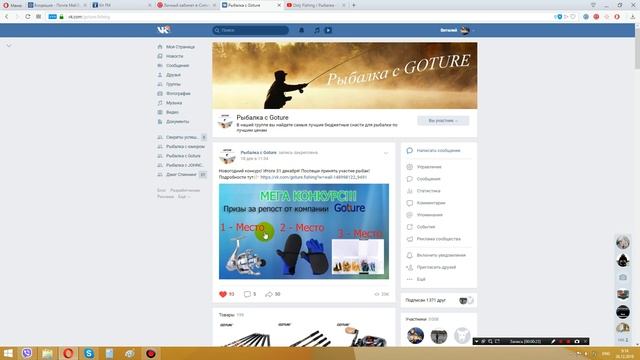The image size is (640, 360).
Task: Click the Написать сообщение icon
Action: point(409,151)
